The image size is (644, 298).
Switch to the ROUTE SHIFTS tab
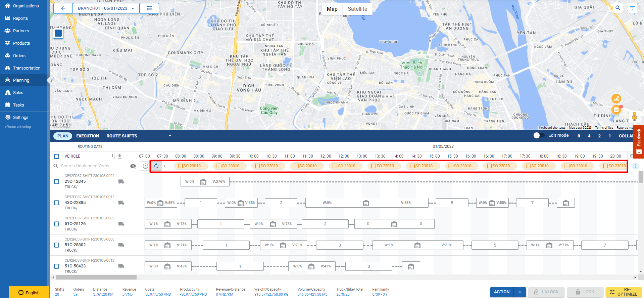[122, 136]
